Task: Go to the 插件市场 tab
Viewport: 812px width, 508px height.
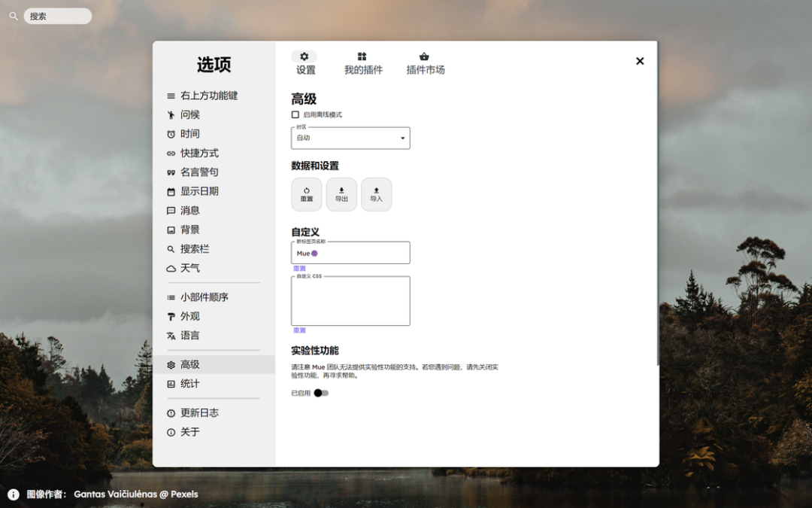Action: [425, 63]
